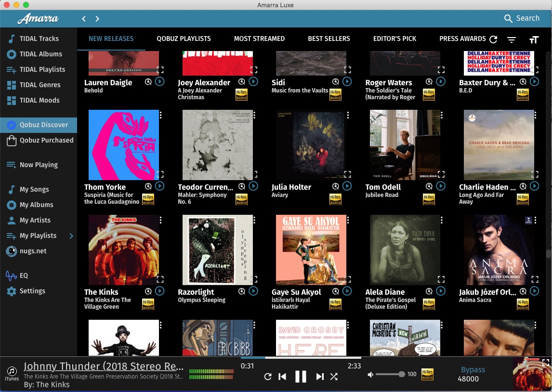This screenshot has height=392, width=552.
Task: Show the Now Playing queue
Action: tap(39, 165)
